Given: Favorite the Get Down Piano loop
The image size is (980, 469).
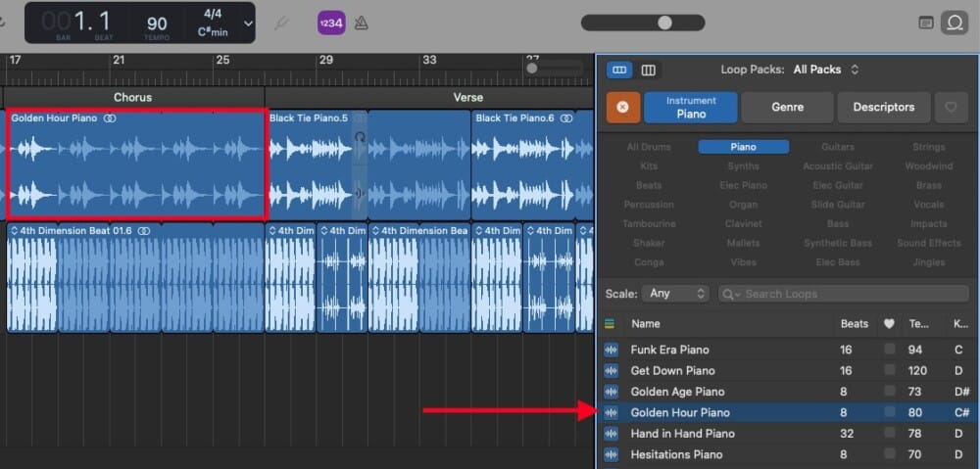Looking at the screenshot, I should coord(890,370).
